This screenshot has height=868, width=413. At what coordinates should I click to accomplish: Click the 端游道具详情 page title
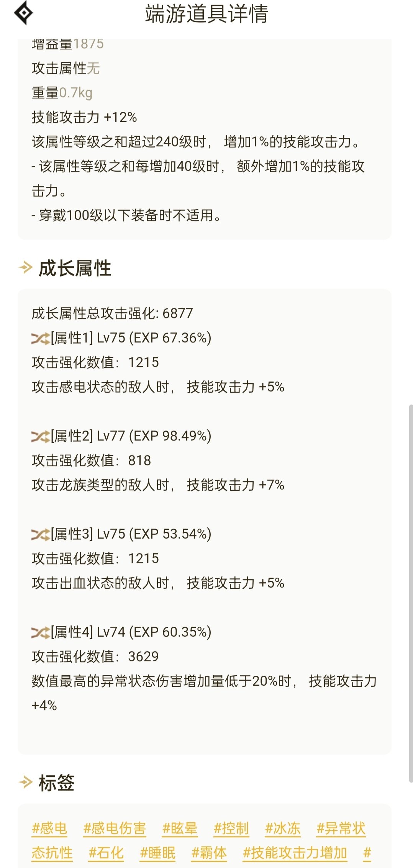206,14
